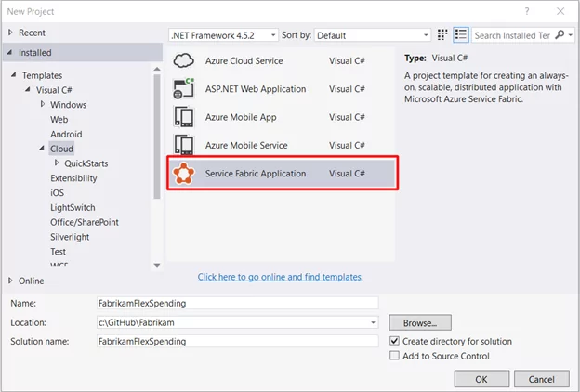Click the template tree scrollbar up arrow
The height and width of the screenshot is (392, 580).
(x=157, y=69)
